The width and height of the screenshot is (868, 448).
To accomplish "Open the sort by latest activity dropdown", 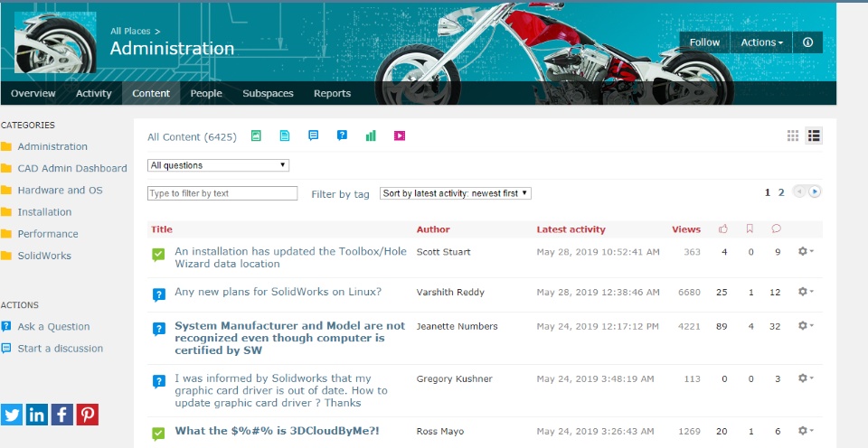I will 455,193.
